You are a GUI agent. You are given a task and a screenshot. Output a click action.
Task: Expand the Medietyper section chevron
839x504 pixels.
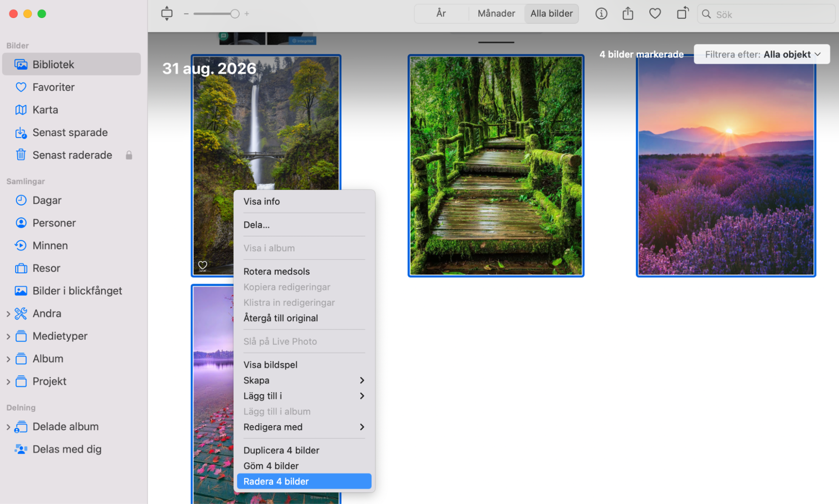point(8,336)
